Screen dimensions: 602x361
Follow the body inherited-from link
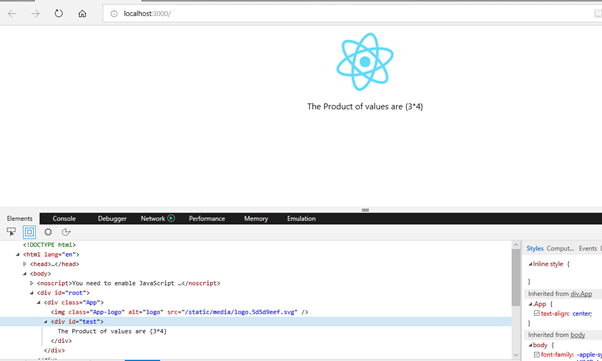[577, 335]
